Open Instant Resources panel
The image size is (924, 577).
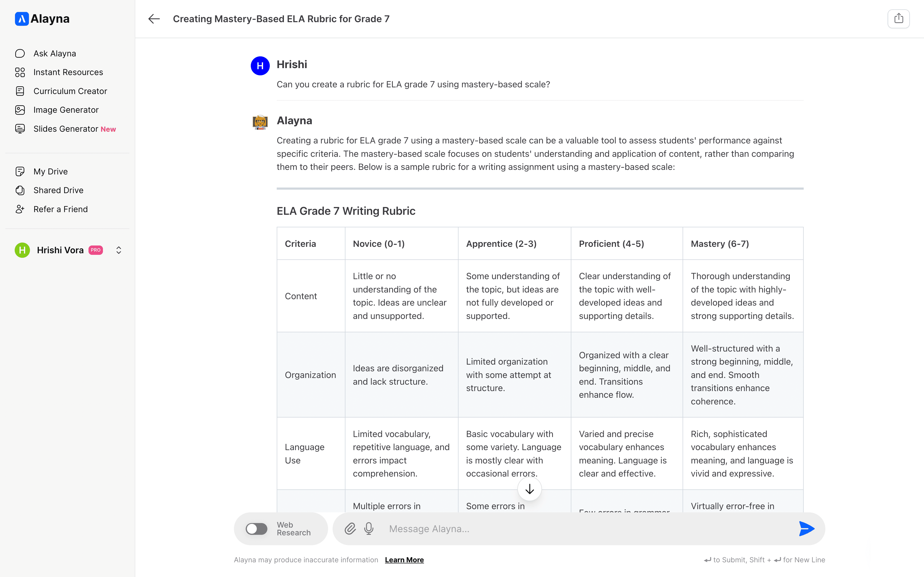click(x=68, y=72)
